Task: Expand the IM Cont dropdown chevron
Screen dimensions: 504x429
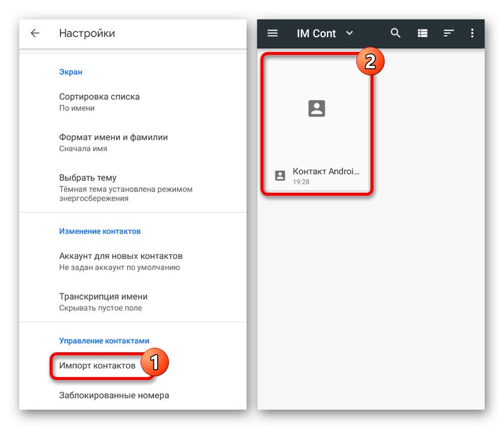Action: 349,34
